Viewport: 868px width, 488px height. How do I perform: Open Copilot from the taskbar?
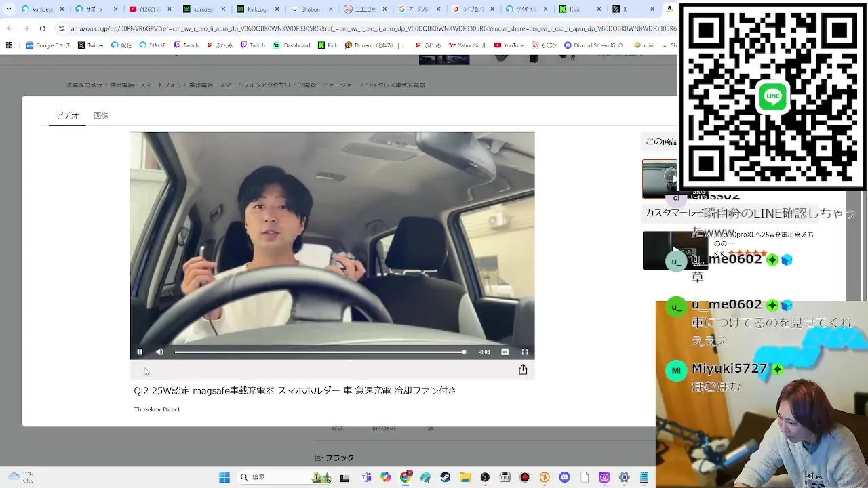click(386, 477)
